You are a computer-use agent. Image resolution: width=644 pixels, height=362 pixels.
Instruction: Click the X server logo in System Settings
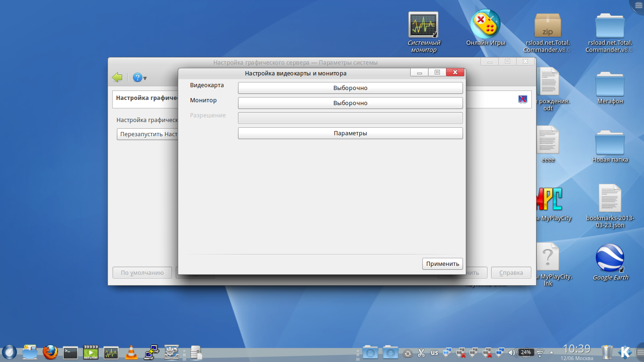[x=522, y=99]
